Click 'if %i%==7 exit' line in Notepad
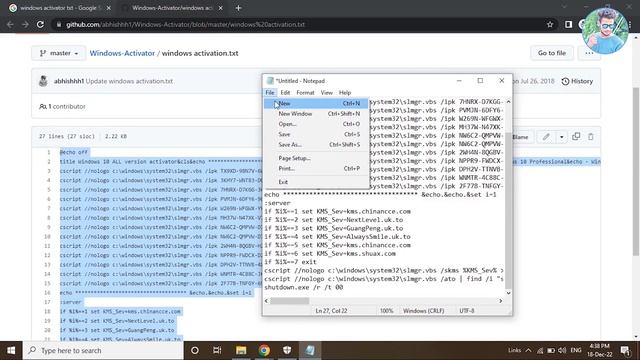This screenshot has height=360, width=640. [290, 262]
